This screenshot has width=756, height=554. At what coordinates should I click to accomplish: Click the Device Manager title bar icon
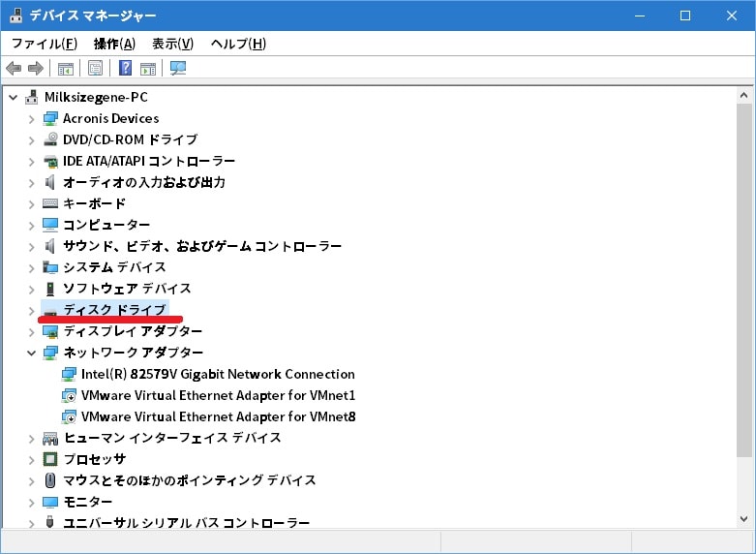pyautogui.click(x=15, y=15)
